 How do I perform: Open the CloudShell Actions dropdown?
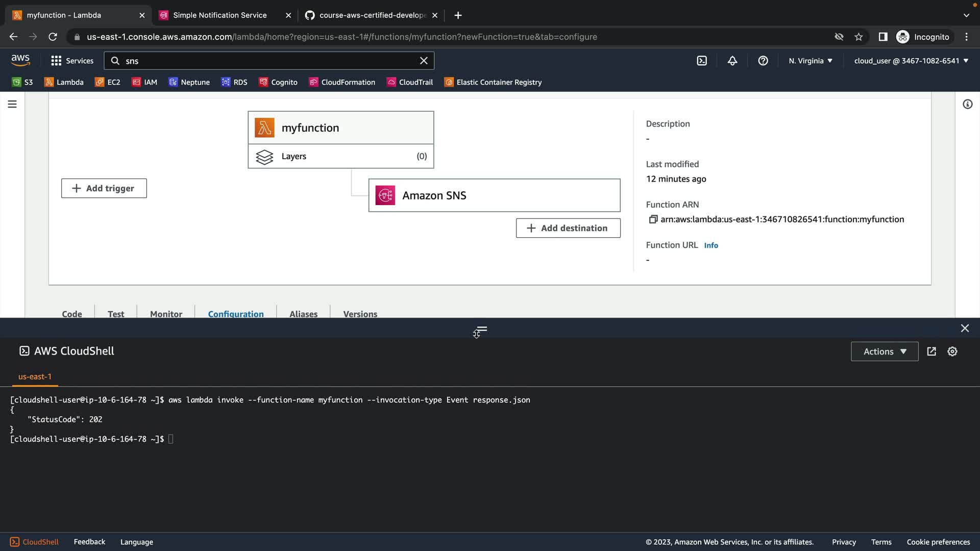coord(885,352)
